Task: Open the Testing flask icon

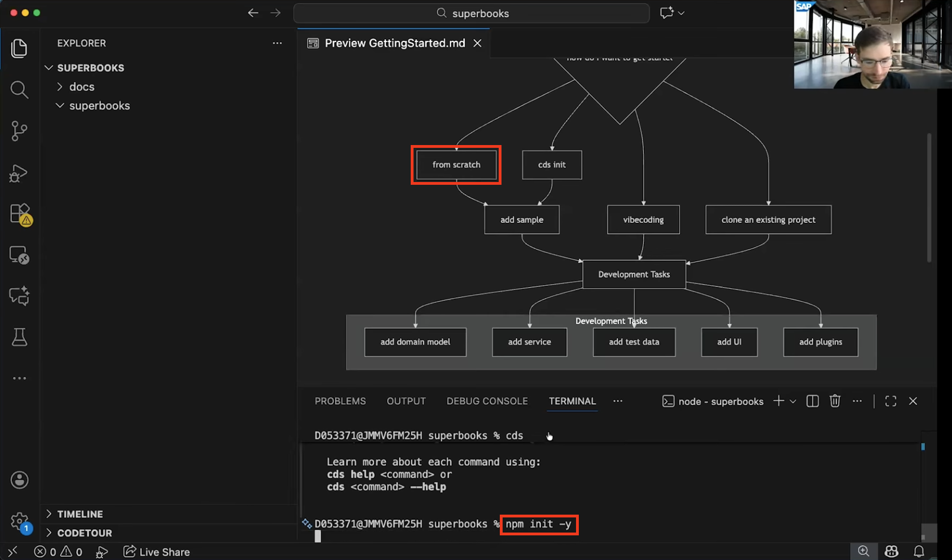Action: pyautogui.click(x=19, y=337)
